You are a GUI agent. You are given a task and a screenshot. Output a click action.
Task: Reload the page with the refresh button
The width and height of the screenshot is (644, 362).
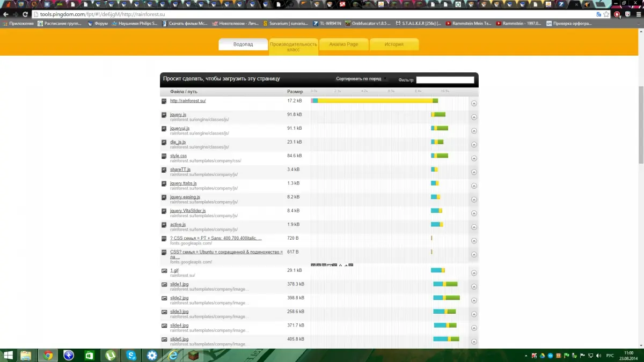(25, 14)
